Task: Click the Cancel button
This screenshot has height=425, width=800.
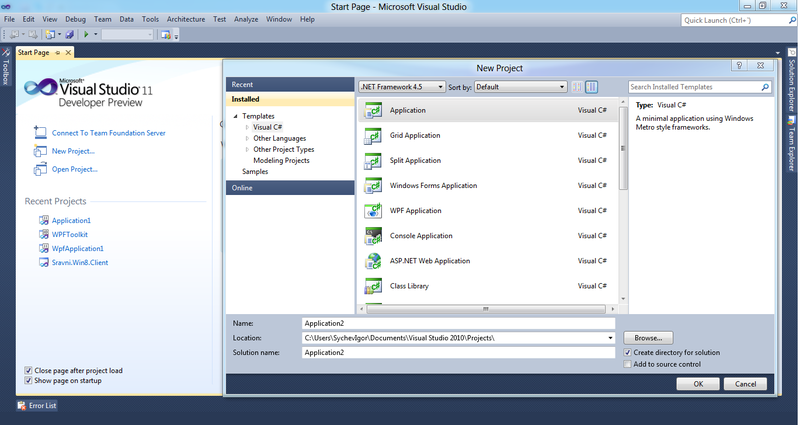Action: (x=745, y=384)
